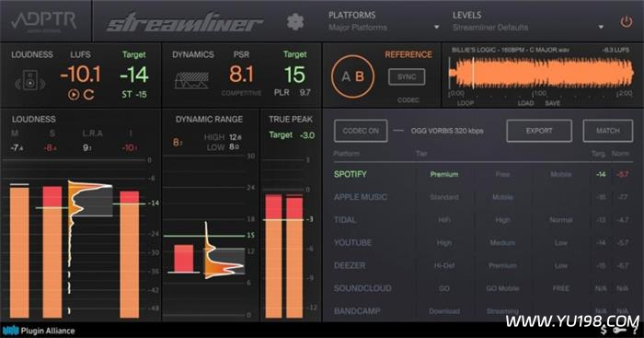
Task: Select Spotify Mobile tier
Action: pyautogui.click(x=560, y=174)
